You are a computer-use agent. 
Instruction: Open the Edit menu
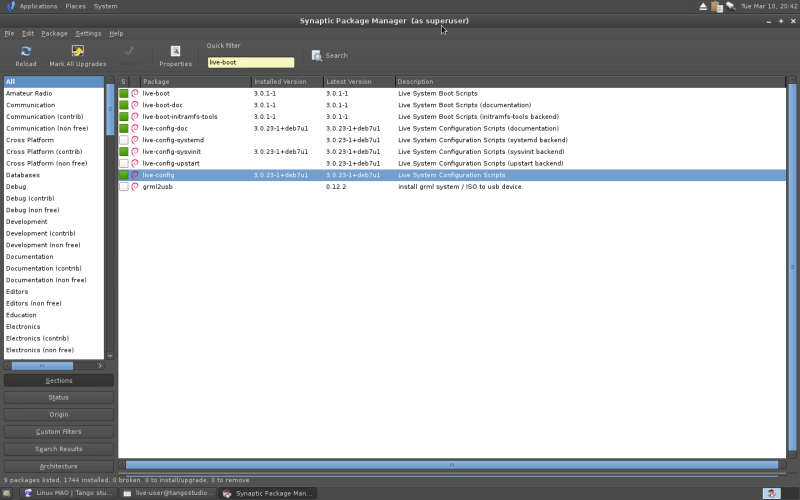(x=28, y=33)
